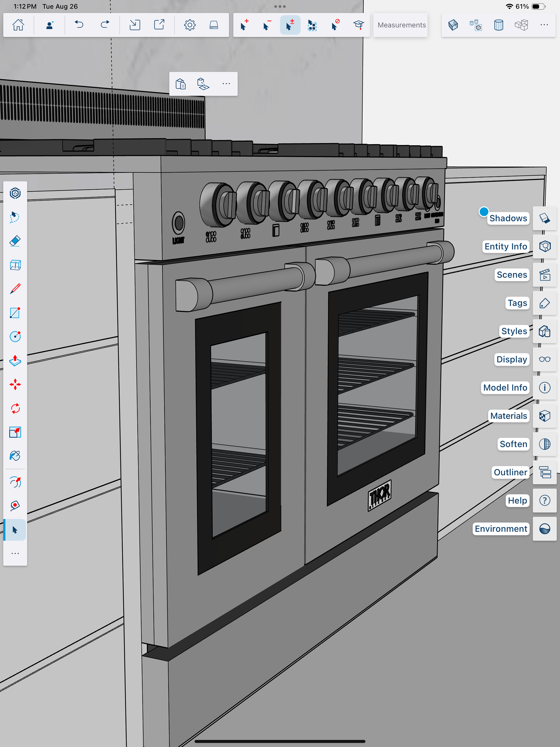The width and height of the screenshot is (560, 747).
Task: Expand the top-right overflow menu
Action: pos(544,25)
